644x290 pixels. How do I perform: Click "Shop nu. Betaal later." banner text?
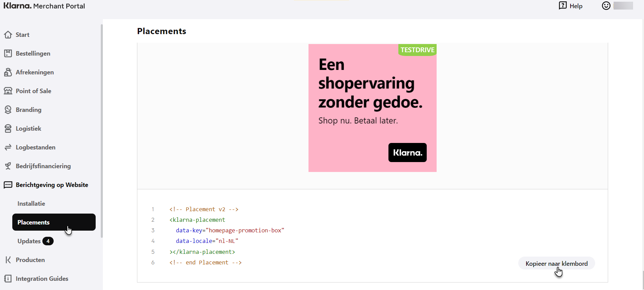click(x=358, y=120)
